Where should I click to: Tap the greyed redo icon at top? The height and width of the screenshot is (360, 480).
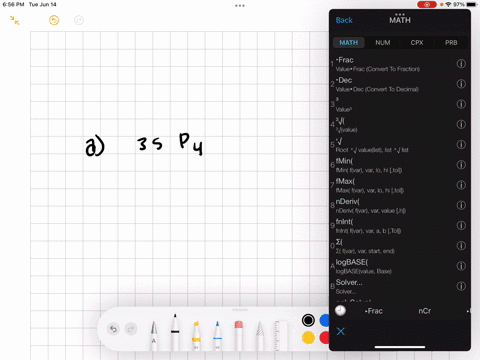click(x=79, y=20)
